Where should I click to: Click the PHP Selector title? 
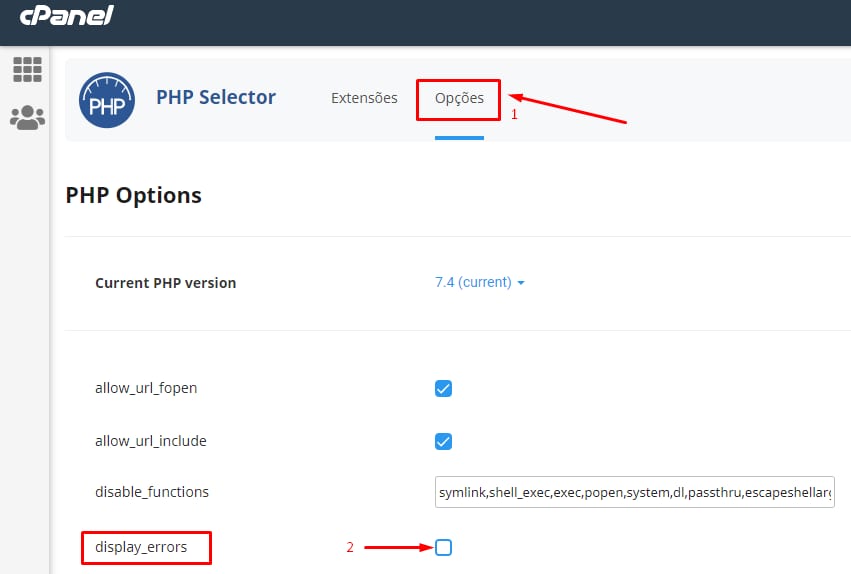tap(216, 97)
